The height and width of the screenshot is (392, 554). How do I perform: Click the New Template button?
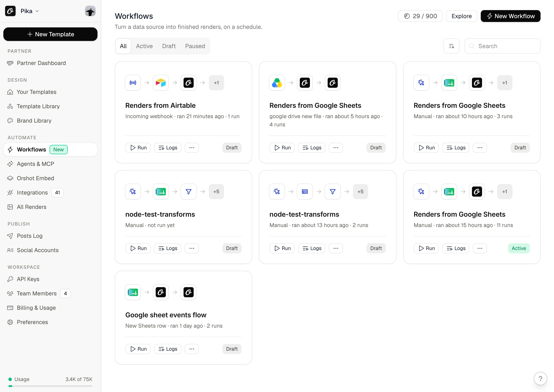coord(50,34)
